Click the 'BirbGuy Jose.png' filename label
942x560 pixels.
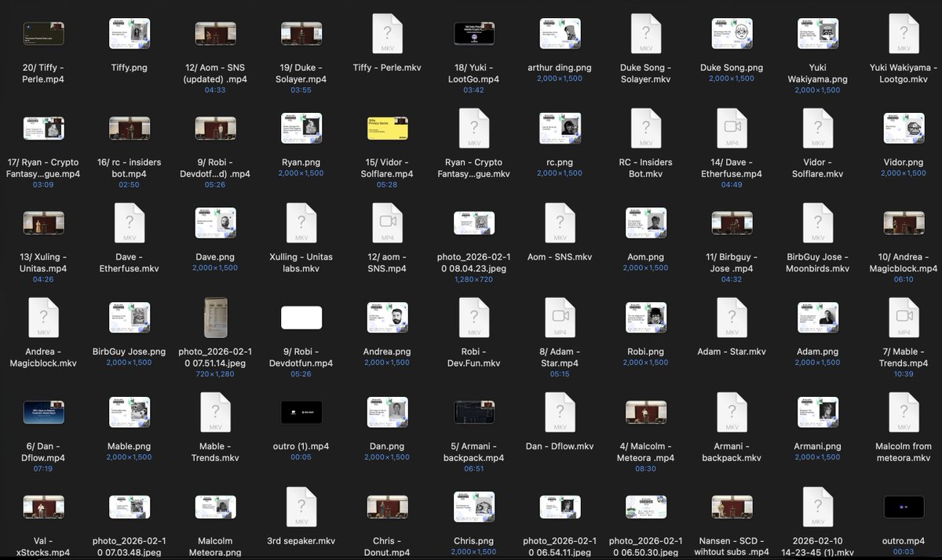pyautogui.click(x=130, y=351)
